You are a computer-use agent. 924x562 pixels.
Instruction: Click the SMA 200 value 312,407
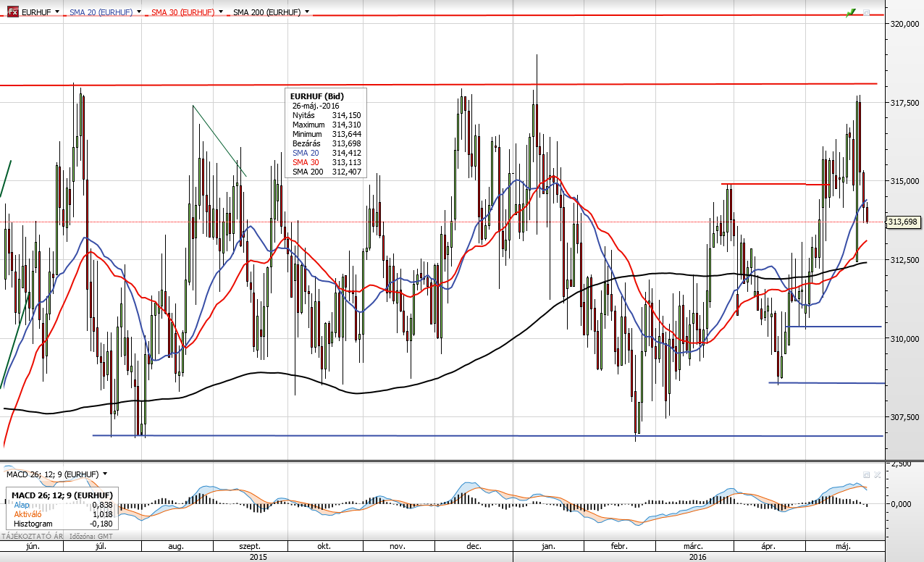(346, 172)
